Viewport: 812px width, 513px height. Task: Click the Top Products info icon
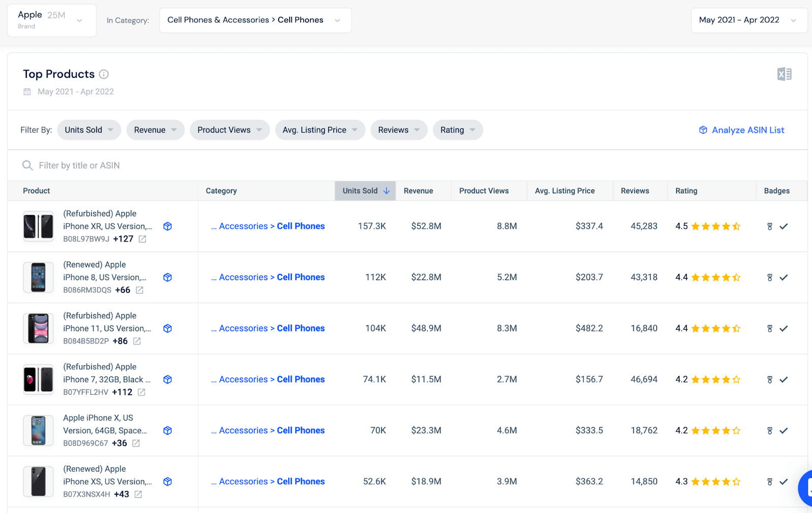(104, 74)
